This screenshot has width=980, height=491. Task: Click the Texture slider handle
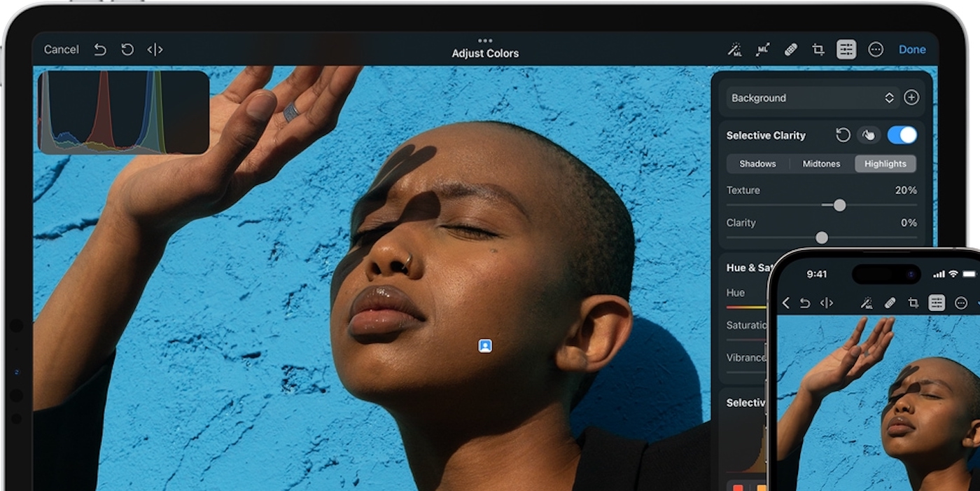tap(839, 205)
